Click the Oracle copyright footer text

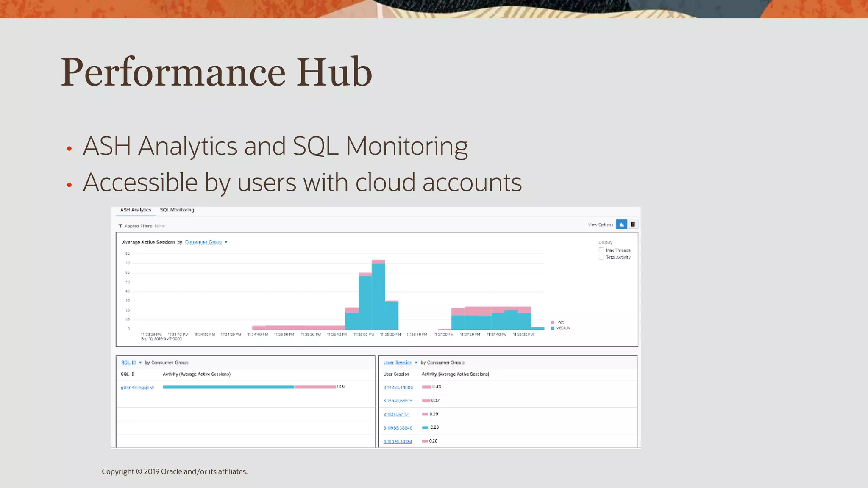click(x=175, y=471)
